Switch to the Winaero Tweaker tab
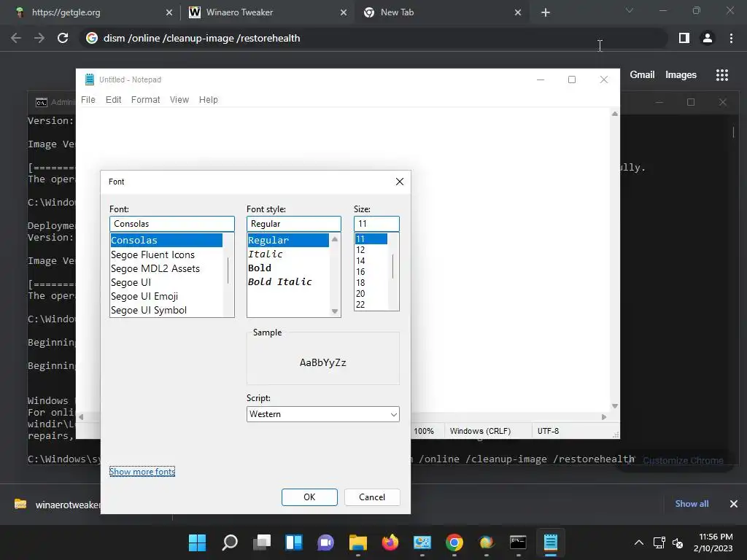747x560 pixels. (267, 12)
